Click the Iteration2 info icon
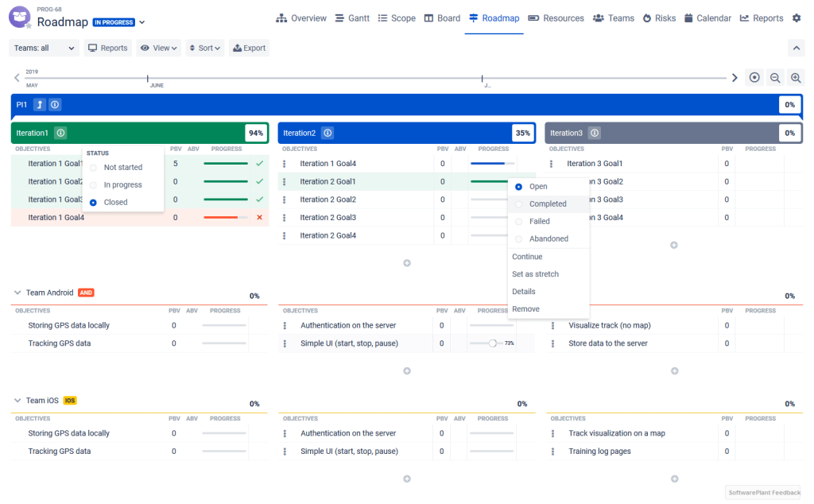 pyautogui.click(x=328, y=133)
